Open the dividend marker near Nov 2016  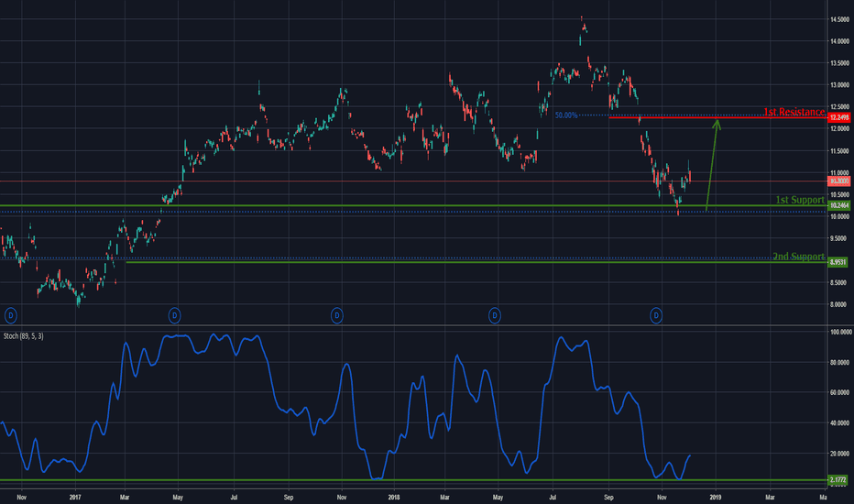(x=11, y=315)
